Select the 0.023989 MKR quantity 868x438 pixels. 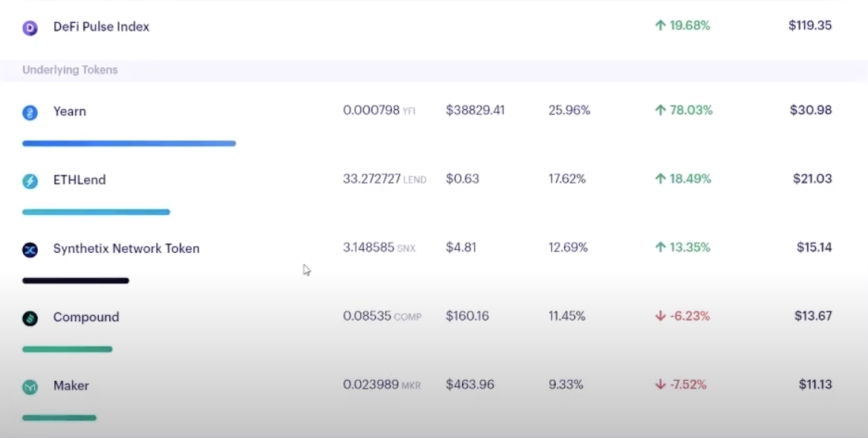(x=382, y=385)
